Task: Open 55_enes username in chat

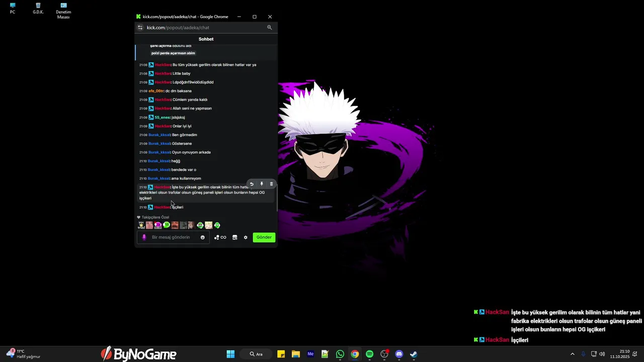Action: [163, 117]
